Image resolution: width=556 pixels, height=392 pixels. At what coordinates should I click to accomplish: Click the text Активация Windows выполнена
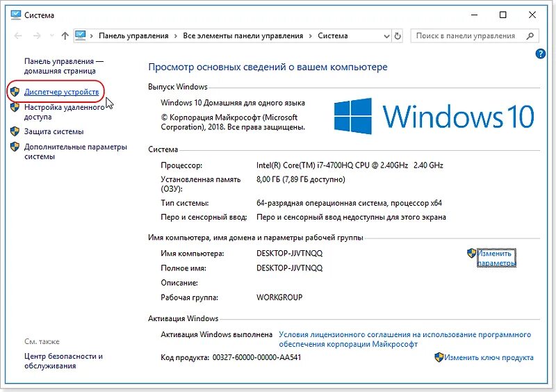217,334
